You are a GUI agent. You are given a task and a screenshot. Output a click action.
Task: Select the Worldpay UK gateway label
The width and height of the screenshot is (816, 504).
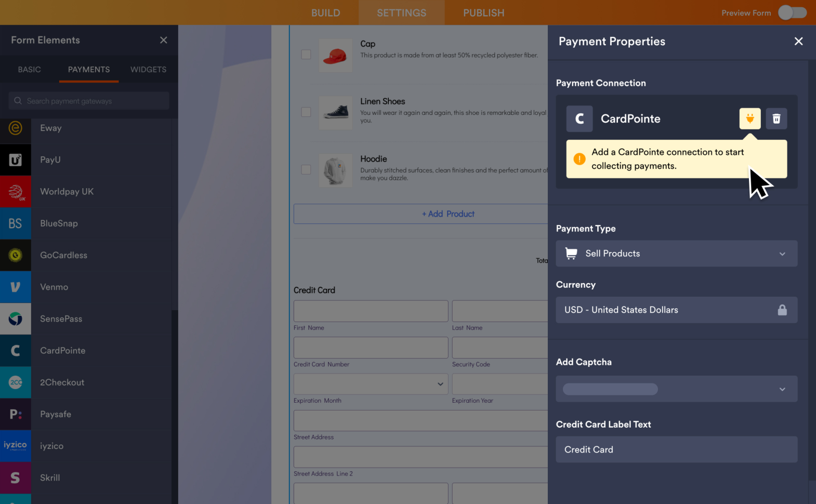67,191
